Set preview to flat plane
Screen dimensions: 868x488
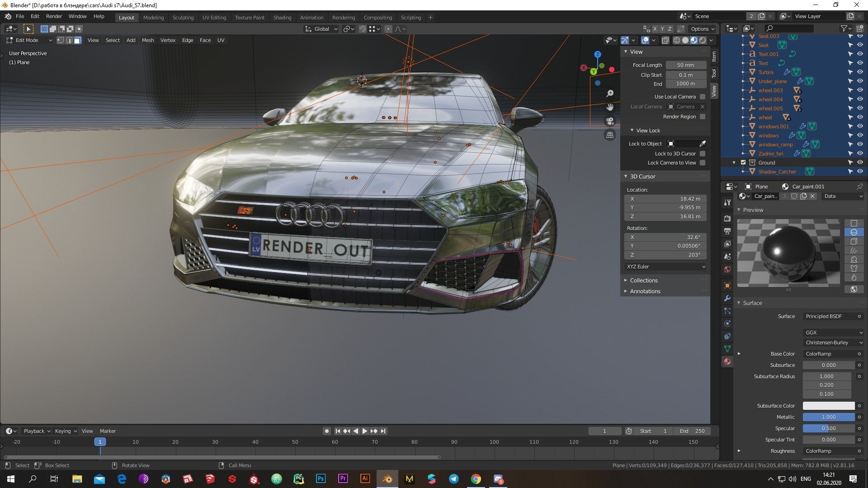(x=854, y=223)
